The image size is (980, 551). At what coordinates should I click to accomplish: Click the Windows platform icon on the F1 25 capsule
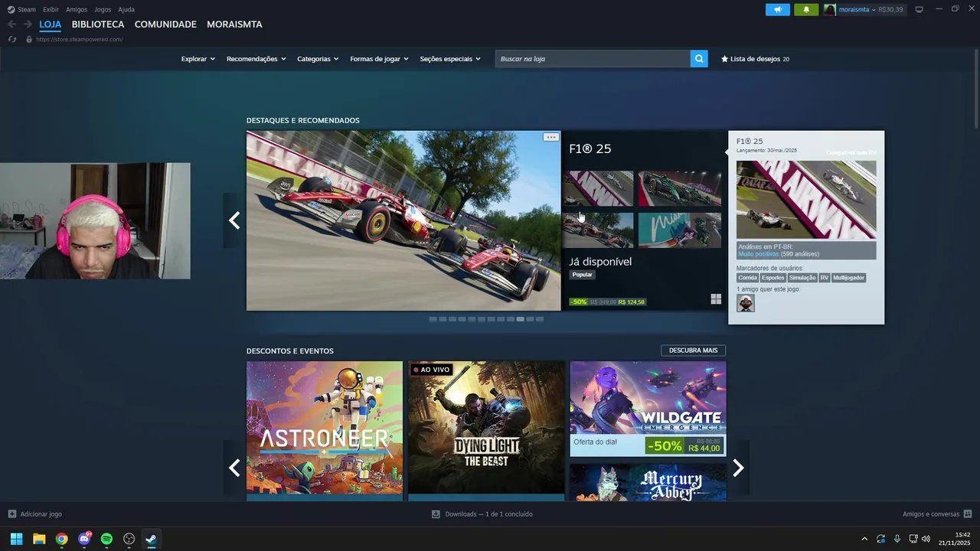click(x=716, y=299)
